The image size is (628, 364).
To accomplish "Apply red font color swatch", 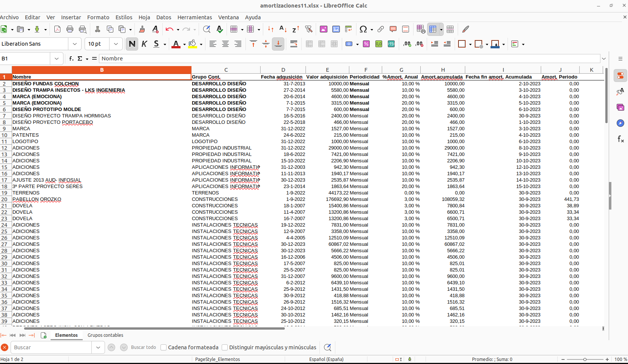I will (176, 44).
